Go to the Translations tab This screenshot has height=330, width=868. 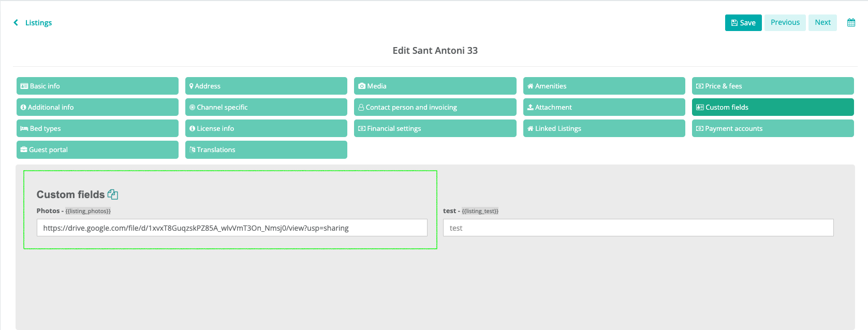click(x=266, y=149)
